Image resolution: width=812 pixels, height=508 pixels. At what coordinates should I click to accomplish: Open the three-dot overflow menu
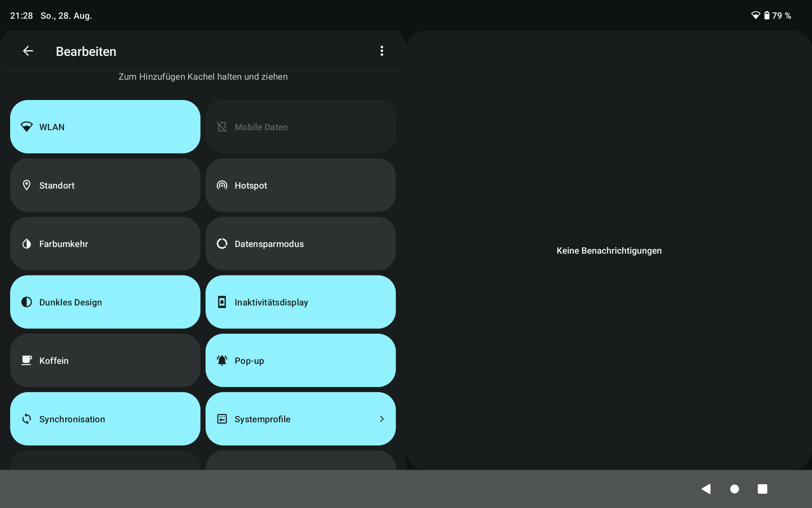click(381, 51)
